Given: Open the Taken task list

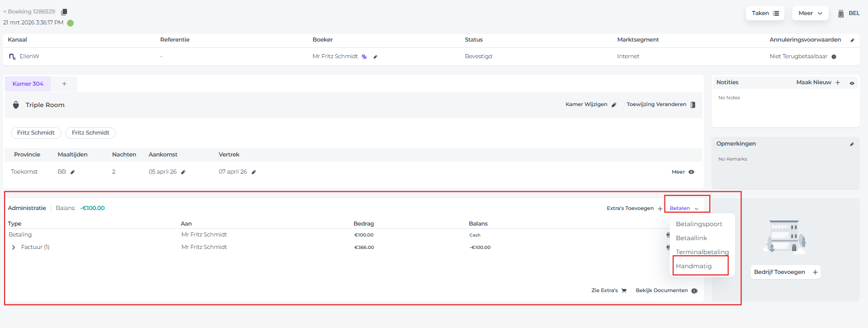Looking at the screenshot, I should tap(765, 14).
